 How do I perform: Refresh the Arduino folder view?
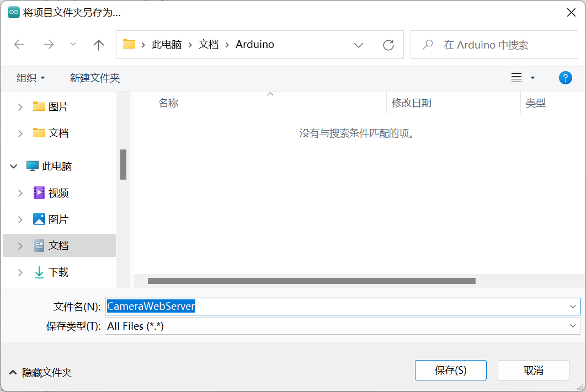[x=388, y=45]
